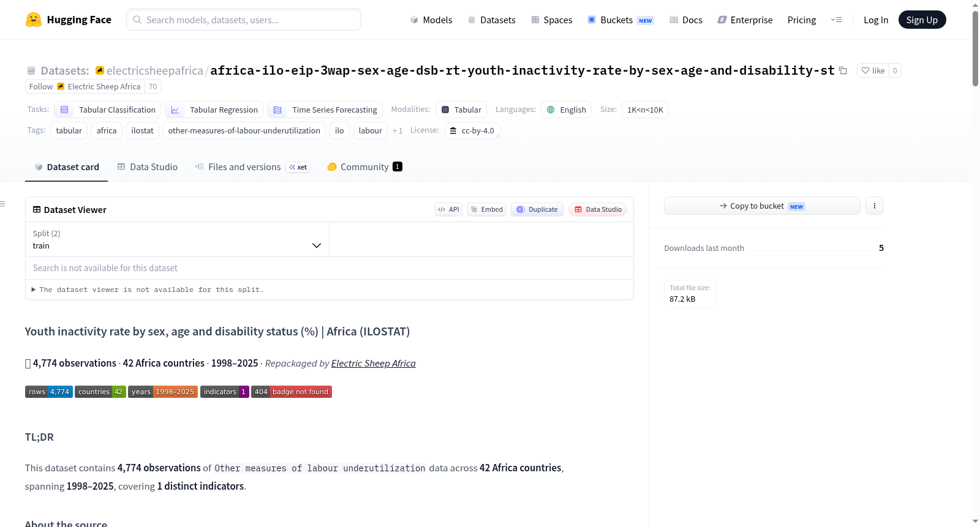
Task: Click the Duplicate button
Action: (x=537, y=209)
